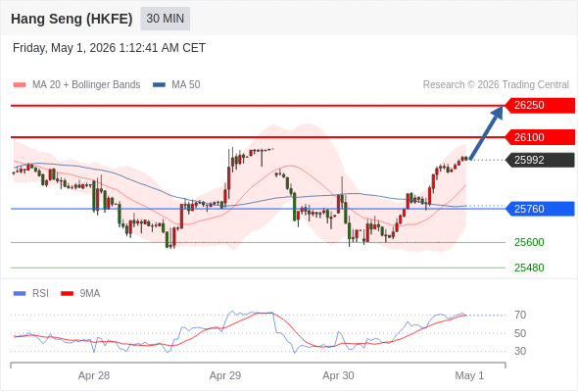Toggle the MA 20 + Bollinger Bands legend
This screenshot has width=578, height=392.
pos(76,85)
